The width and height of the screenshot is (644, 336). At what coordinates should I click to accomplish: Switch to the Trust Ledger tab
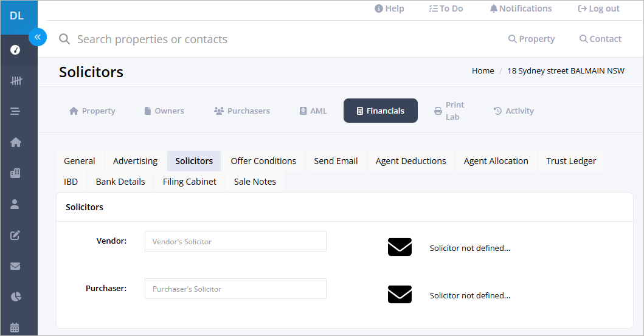click(571, 161)
